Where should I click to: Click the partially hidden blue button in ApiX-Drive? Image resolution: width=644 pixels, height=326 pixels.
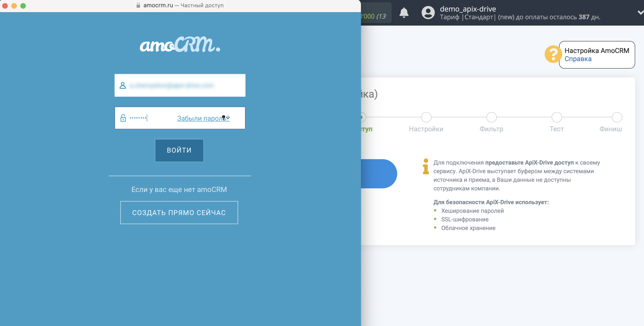coord(379,174)
